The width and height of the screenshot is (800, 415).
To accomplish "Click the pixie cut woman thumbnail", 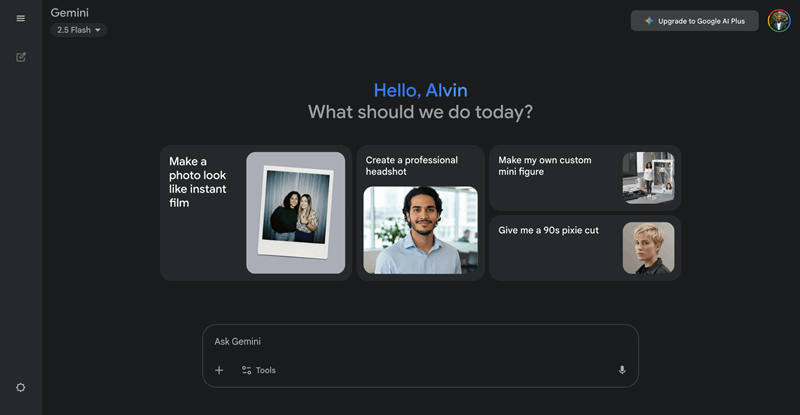I will click(648, 248).
